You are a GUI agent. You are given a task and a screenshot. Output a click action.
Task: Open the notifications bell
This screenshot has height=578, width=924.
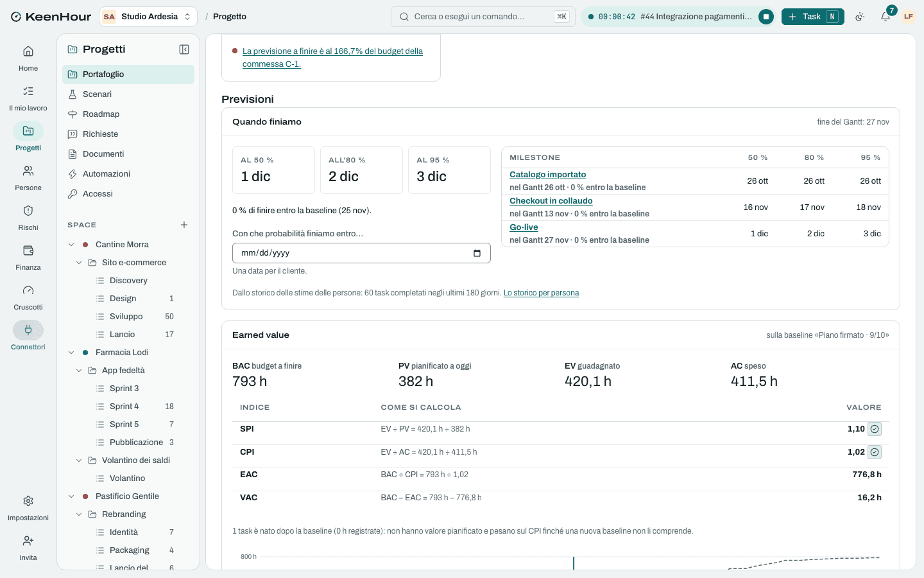886,17
